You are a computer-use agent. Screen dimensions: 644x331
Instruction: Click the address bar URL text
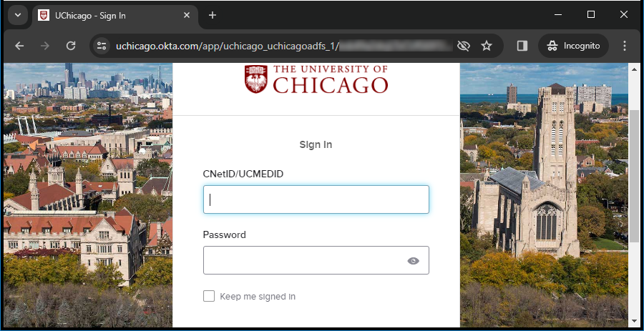tap(227, 46)
